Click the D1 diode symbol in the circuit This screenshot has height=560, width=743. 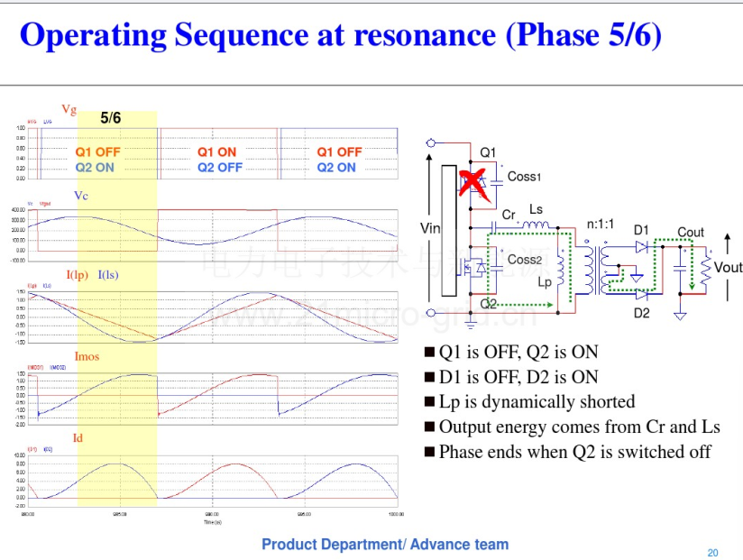[642, 247]
